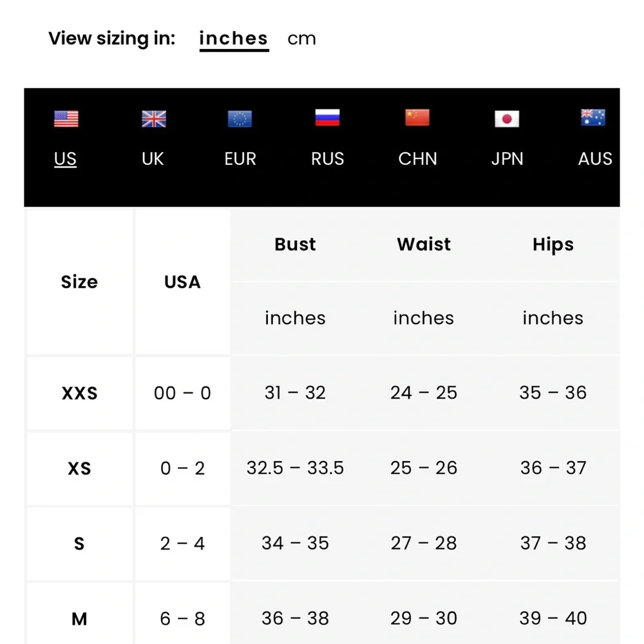Show CHN size conversions
This screenshot has width=644, height=644.
[417, 158]
